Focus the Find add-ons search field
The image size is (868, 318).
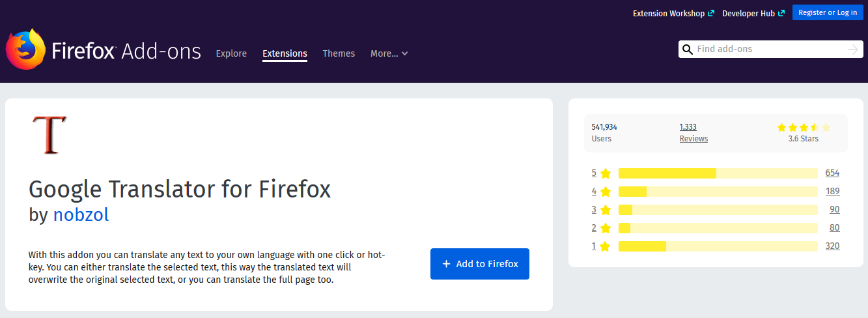coord(771,49)
